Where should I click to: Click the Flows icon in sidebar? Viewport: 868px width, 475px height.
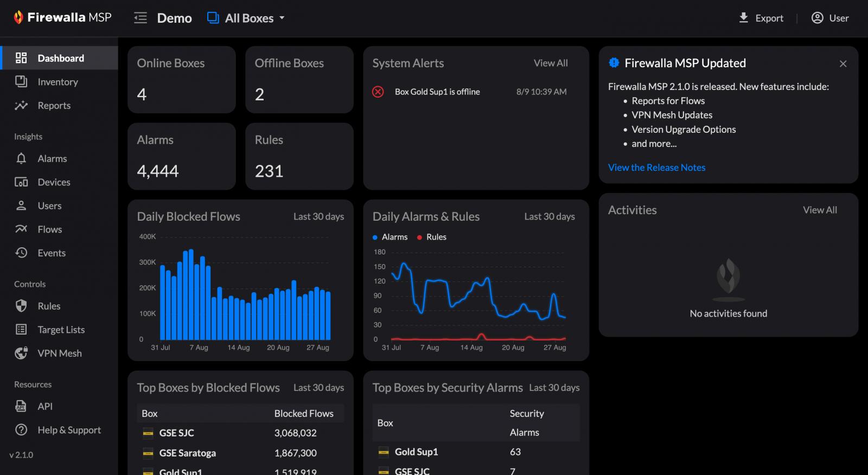21,229
